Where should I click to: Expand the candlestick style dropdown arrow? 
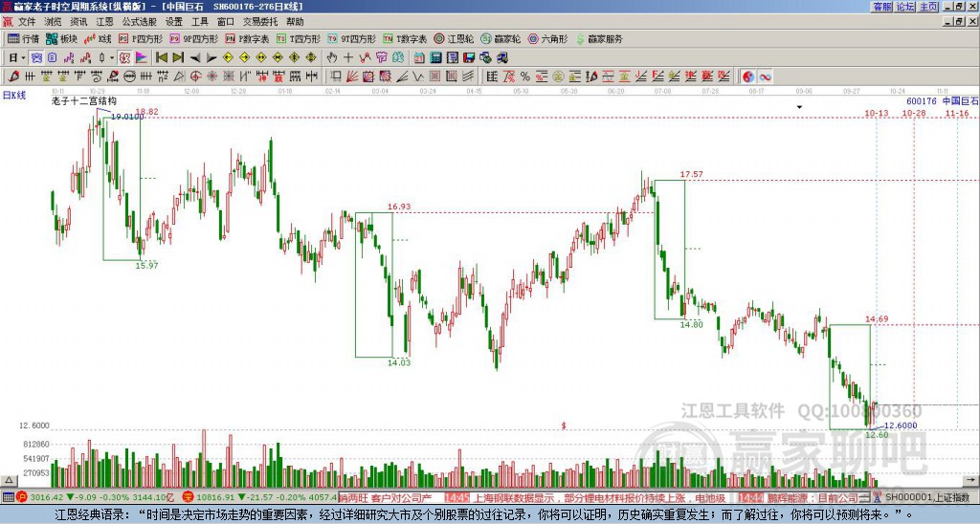click(112, 58)
